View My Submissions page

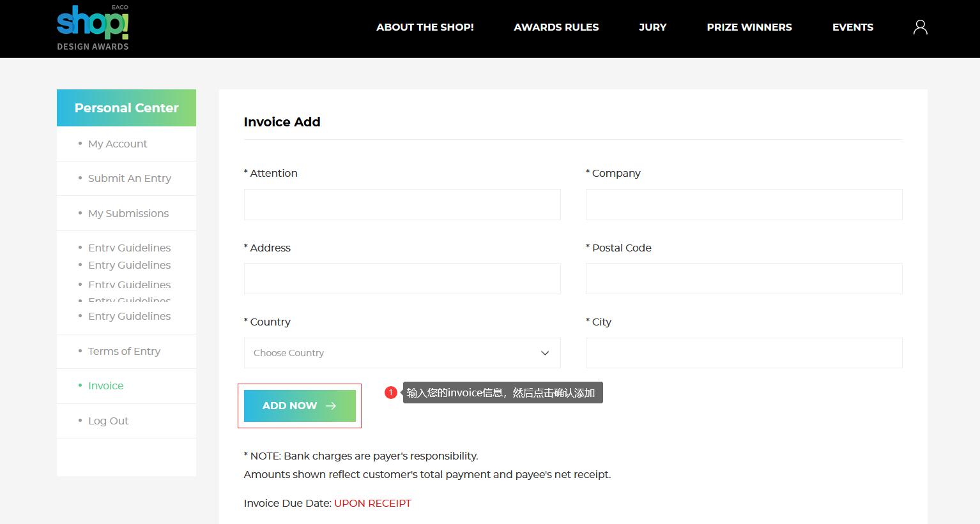(x=128, y=214)
